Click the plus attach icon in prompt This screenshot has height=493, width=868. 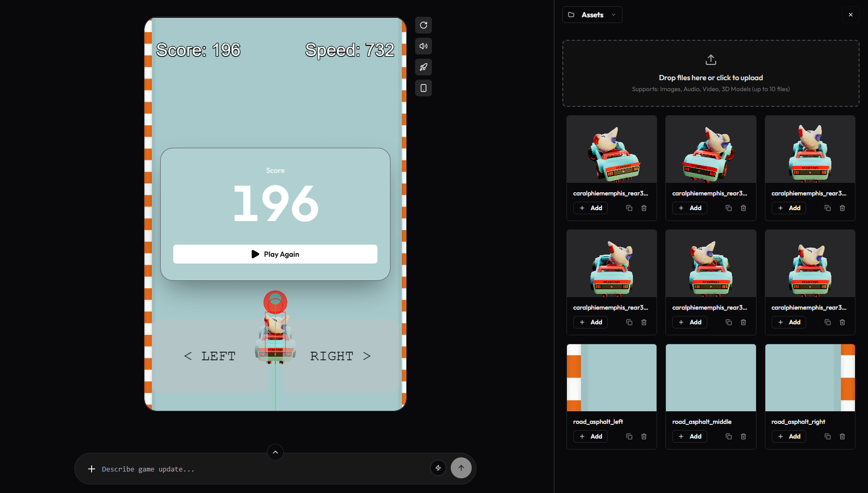[92, 469]
